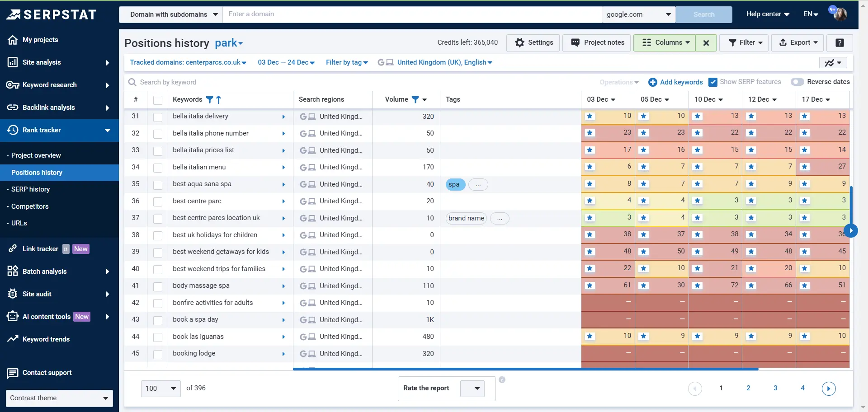Click the sort arrow in Keywords header
The width and height of the screenshot is (868, 412).
219,99
